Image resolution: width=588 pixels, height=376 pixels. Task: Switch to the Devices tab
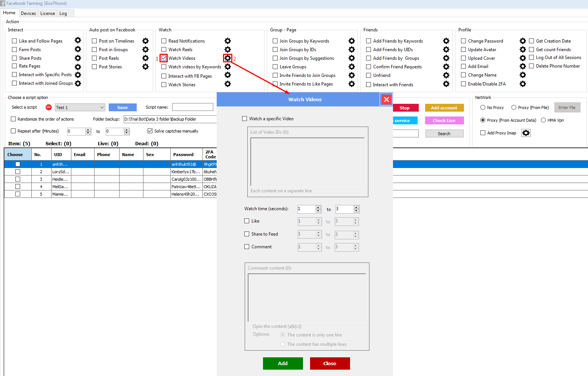[28, 13]
